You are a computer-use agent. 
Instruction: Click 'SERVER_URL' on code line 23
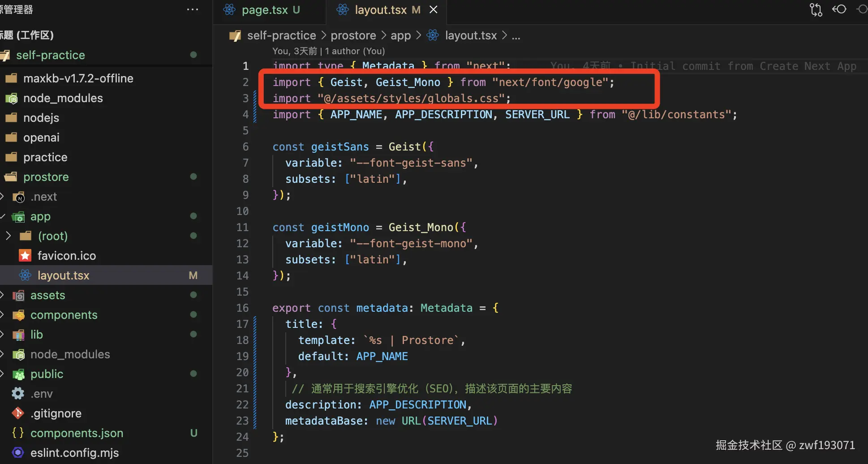(460, 421)
